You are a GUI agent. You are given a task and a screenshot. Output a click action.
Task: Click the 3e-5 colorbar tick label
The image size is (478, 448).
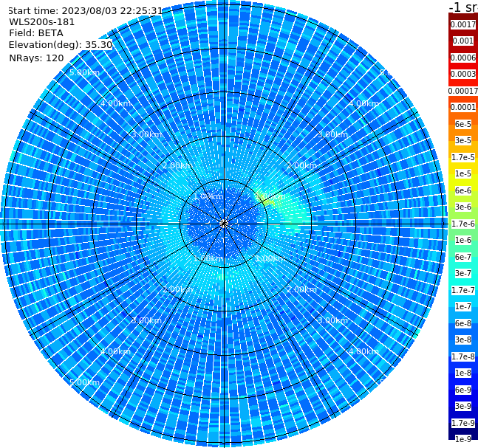coord(463,140)
